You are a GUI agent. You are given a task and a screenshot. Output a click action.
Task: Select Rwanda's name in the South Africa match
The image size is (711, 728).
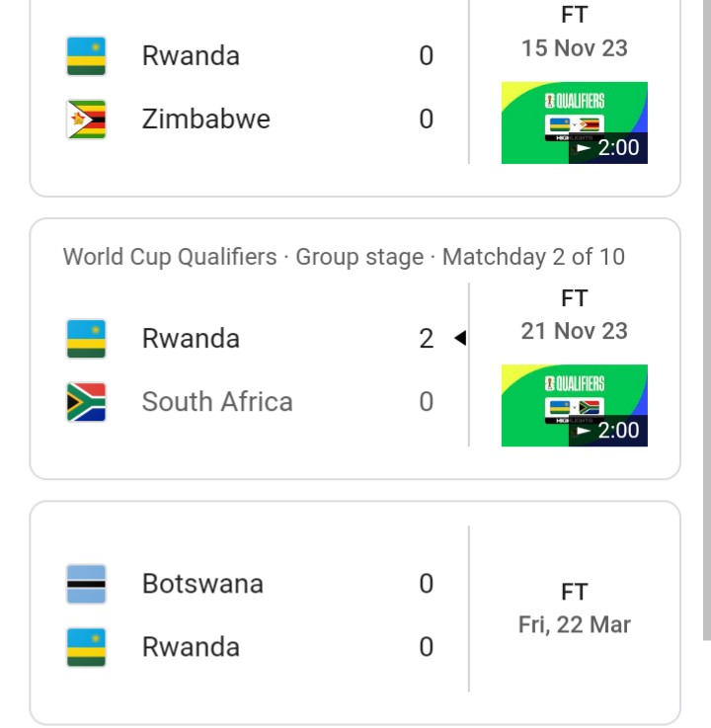pyautogui.click(x=191, y=339)
